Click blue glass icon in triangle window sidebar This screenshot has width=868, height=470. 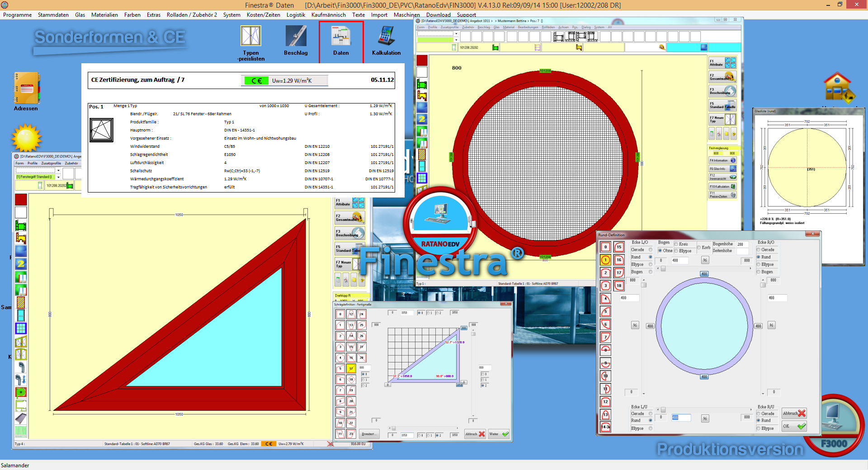coord(21,251)
